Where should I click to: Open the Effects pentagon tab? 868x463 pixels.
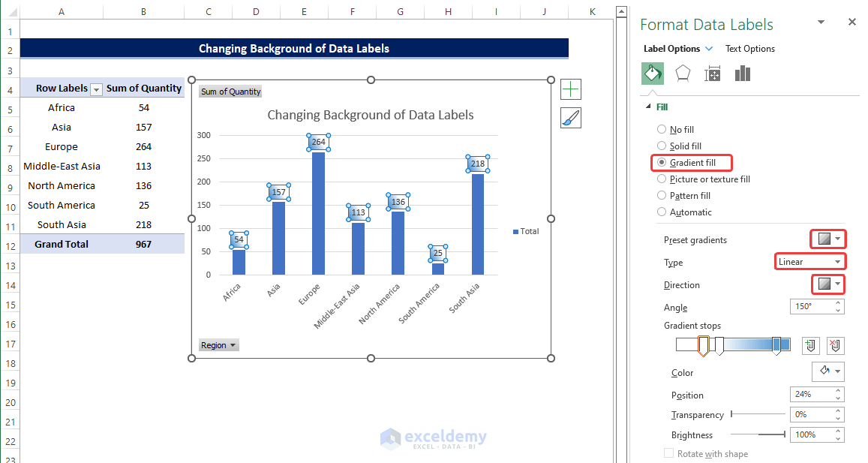point(682,74)
